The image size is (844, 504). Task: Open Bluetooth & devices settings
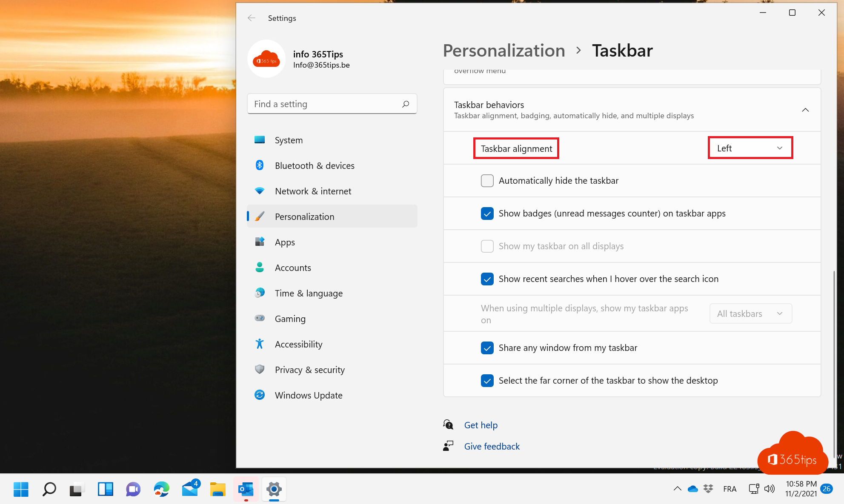pos(315,165)
